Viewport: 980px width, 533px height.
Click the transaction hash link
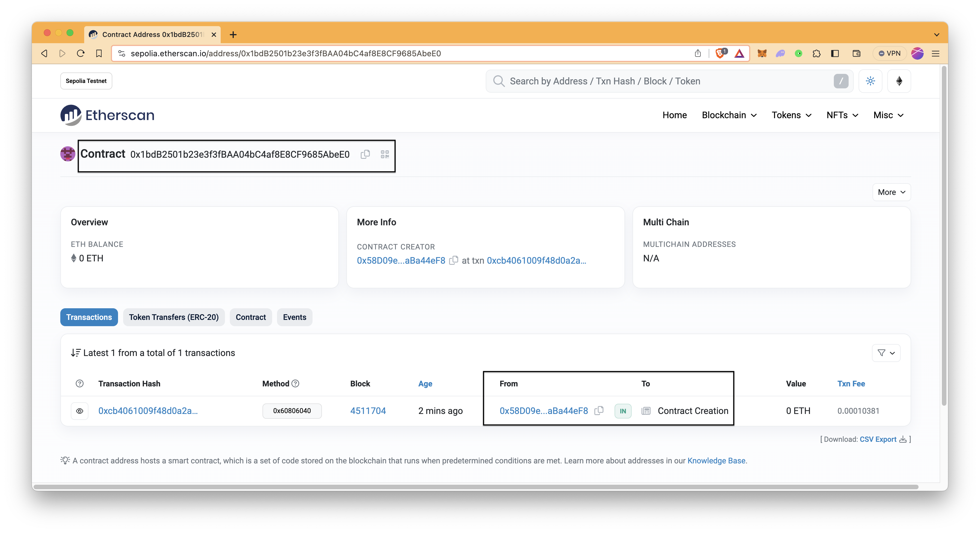click(148, 411)
